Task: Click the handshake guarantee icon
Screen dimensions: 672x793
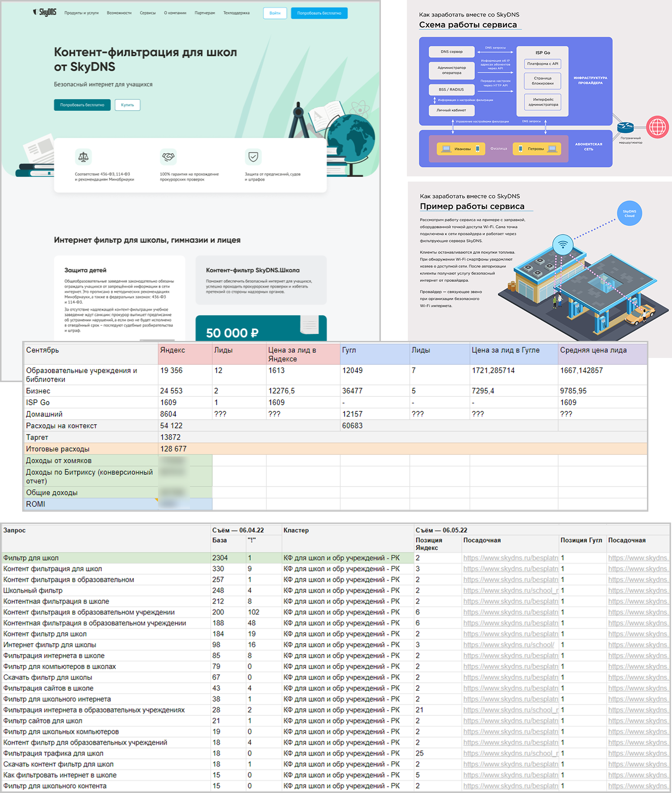Action: pos(168,156)
